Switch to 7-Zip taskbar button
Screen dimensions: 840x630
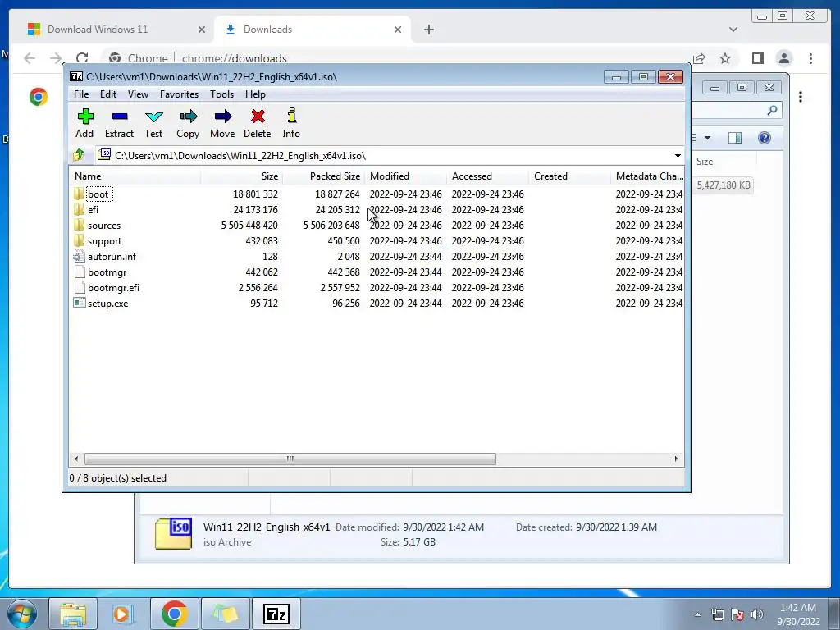[276, 614]
